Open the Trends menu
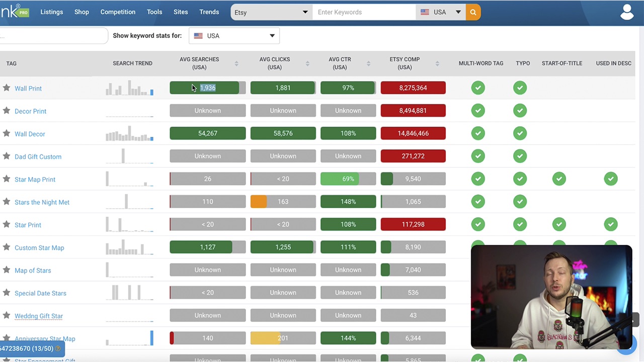The width and height of the screenshot is (644, 362). pos(209,12)
